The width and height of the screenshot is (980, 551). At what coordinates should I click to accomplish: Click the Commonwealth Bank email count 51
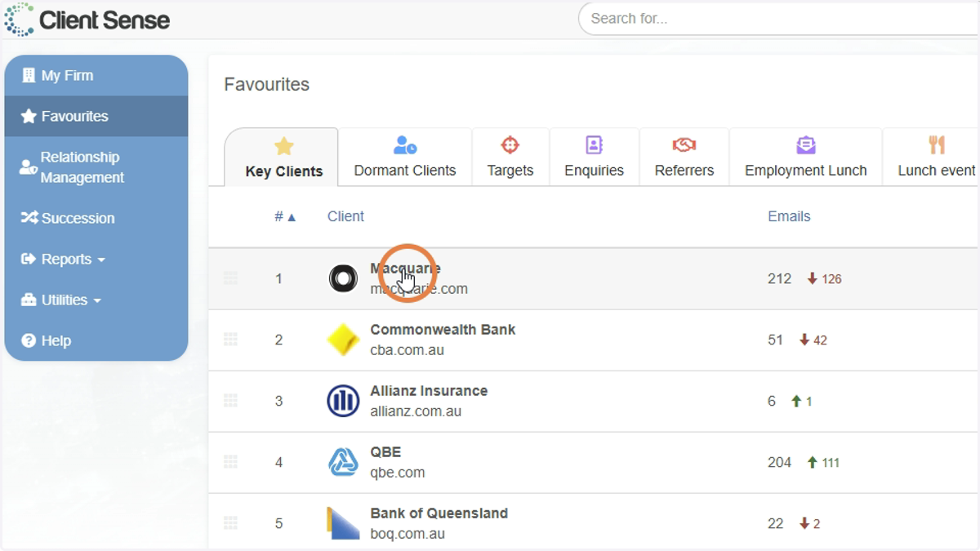click(x=775, y=340)
